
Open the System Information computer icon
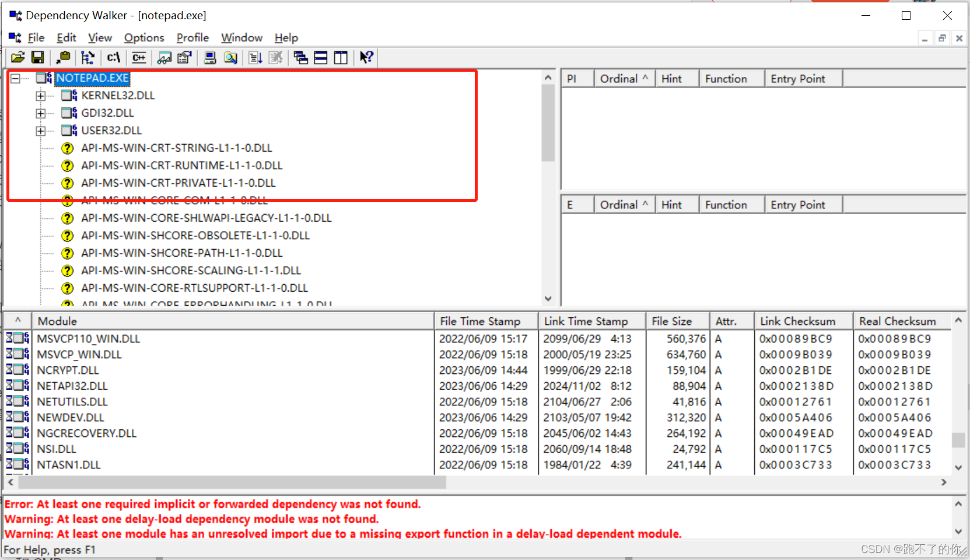click(210, 57)
